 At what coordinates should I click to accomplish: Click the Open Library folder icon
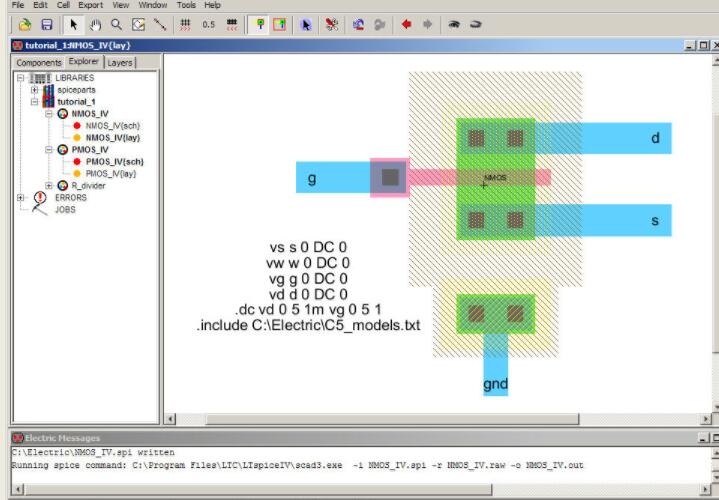(25, 24)
